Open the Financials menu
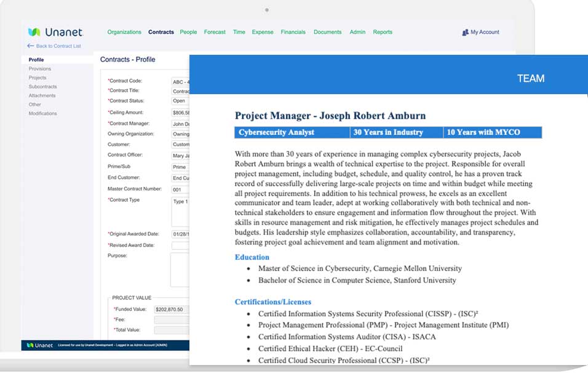Viewport: 588px width, 373px height. tap(293, 31)
